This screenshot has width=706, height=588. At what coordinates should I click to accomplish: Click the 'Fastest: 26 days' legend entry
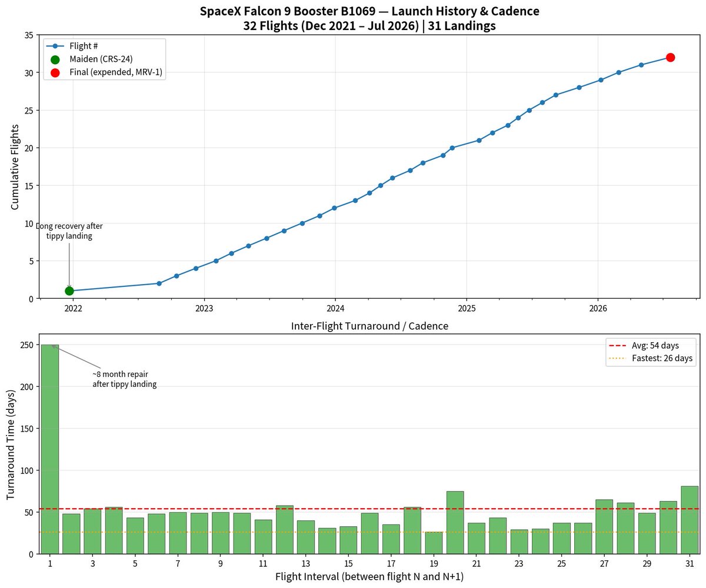pyautogui.click(x=651, y=358)
